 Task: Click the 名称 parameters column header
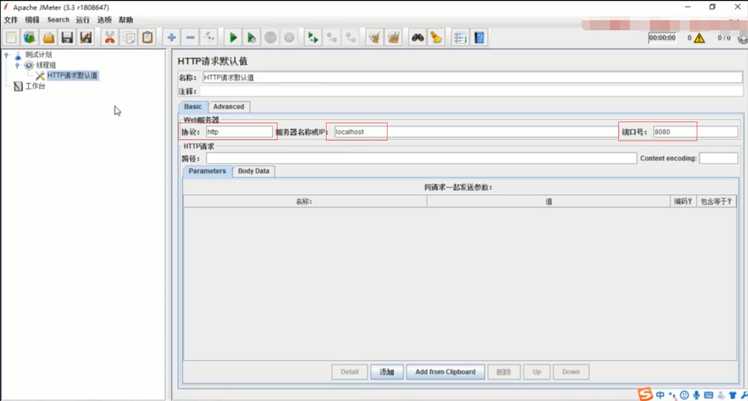coord(304,202)
